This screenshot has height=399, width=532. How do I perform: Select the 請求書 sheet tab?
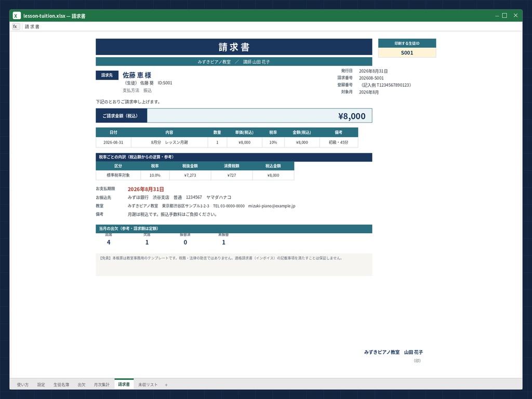pos(124,384)
